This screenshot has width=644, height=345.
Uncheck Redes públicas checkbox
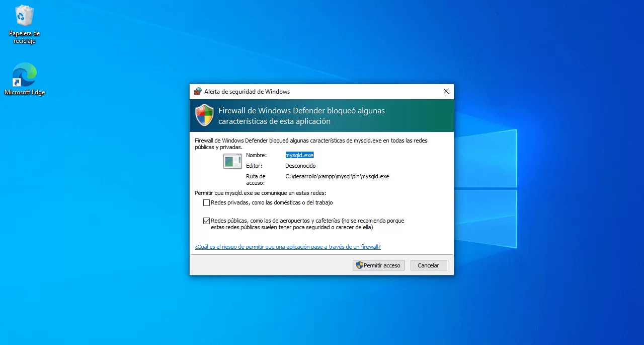click(x=206, y=221)
